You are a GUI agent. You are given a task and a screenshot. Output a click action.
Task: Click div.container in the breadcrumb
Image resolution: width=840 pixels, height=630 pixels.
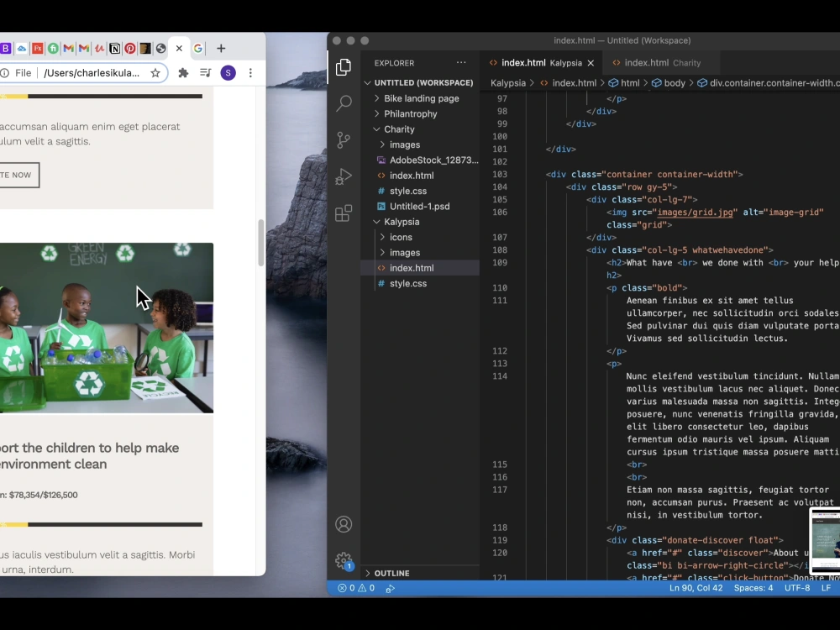(768, 83)
